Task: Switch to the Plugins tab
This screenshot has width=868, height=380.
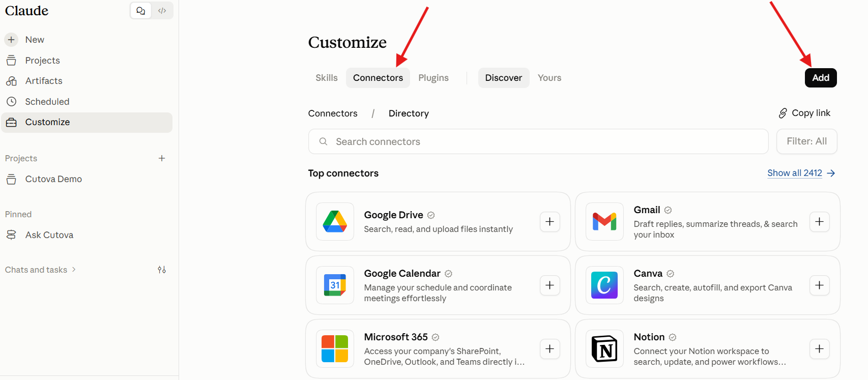Action: click(433, 78)
